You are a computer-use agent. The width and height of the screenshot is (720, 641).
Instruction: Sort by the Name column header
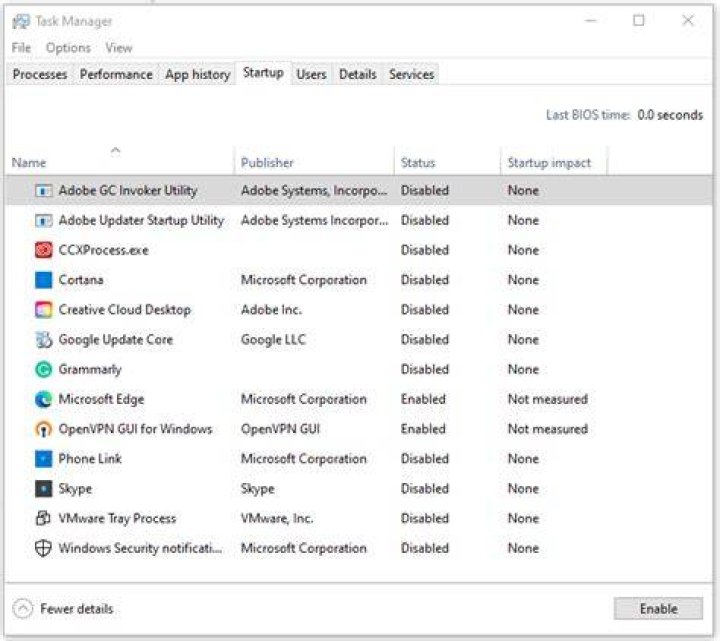tap(120, 161)
